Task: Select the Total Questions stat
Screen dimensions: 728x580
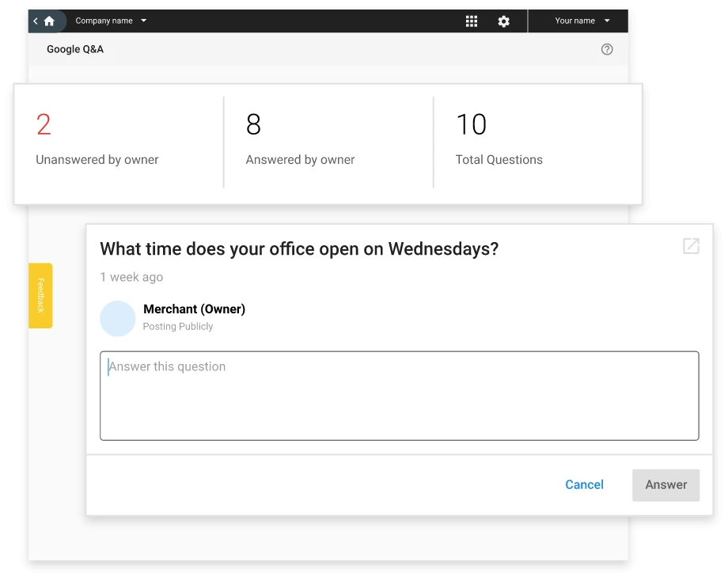Action: tap(499, 139)
